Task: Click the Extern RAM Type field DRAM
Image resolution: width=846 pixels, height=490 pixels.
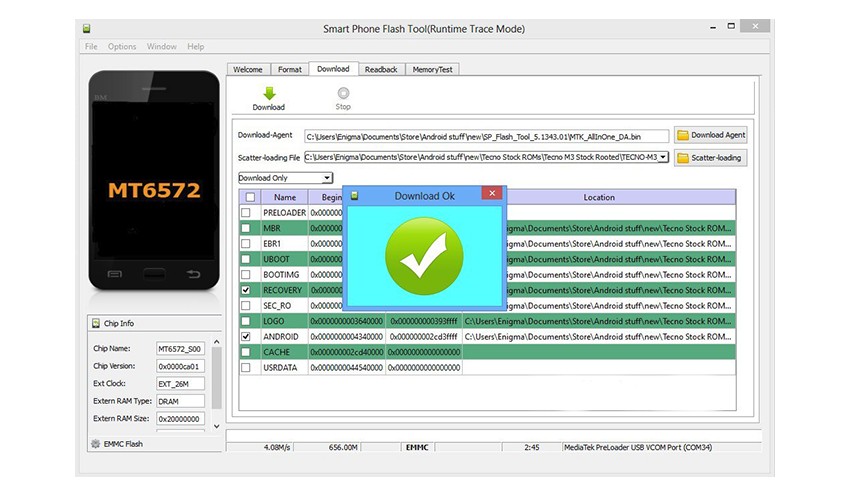Action: coord(180,401)
